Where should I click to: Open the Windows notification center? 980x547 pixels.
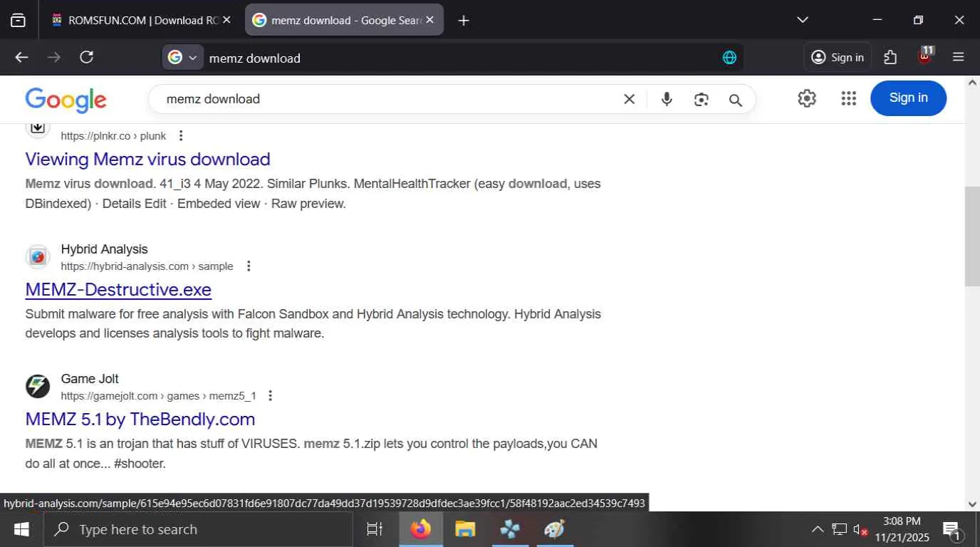(952, 529)
